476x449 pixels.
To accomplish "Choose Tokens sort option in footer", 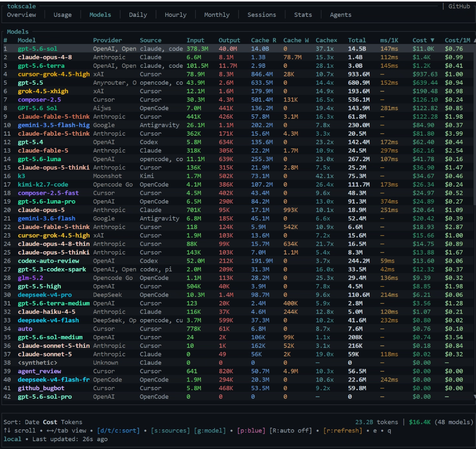I will click(72, 422).
